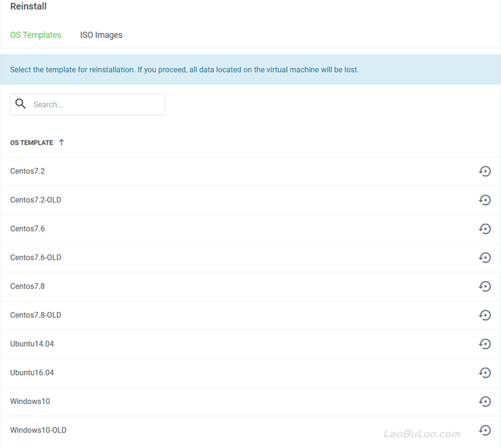Select the Centos7.8 template name
Screen dimensions: 501x448
pos(28,286)
